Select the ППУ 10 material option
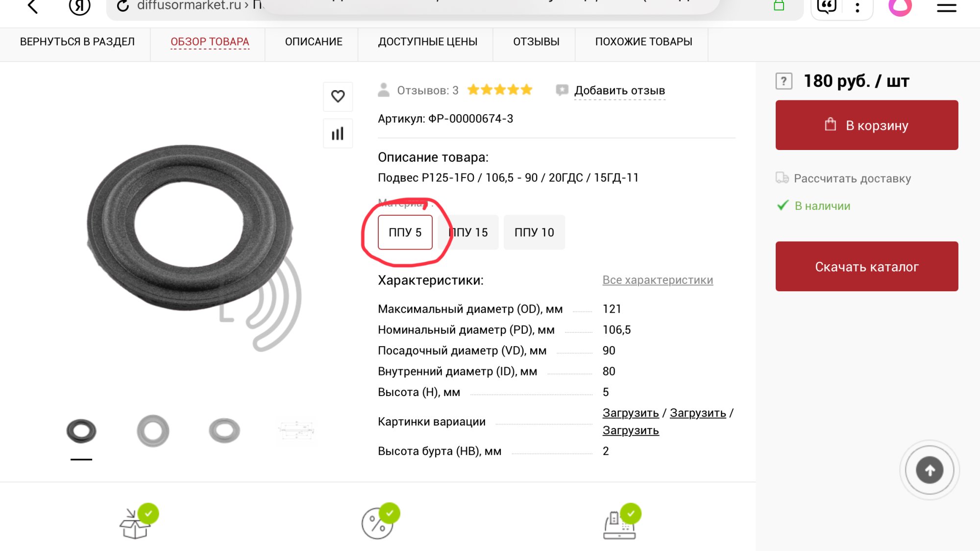Screen dimensions: 980x551 click(534, 232)
